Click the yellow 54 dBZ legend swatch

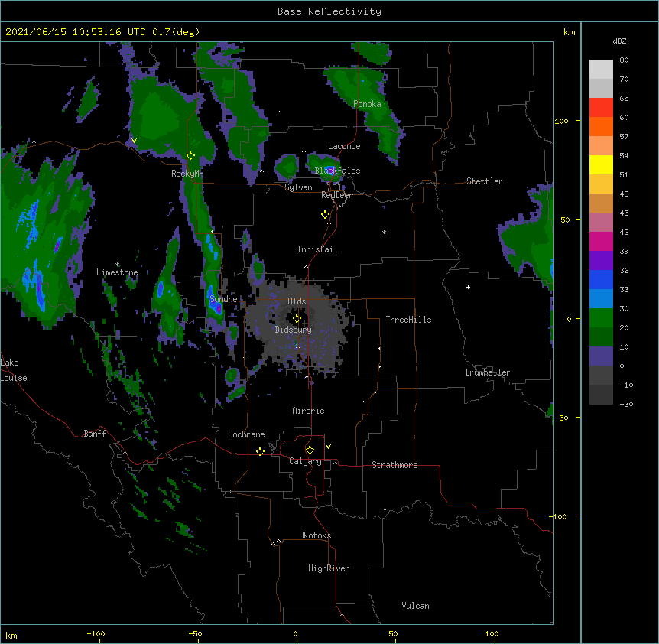601,164
